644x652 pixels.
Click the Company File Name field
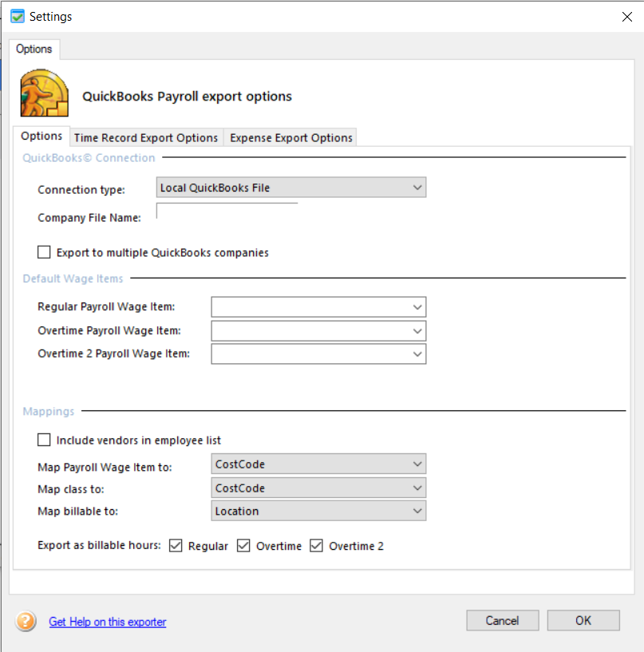pyautogui.click(x=227, y=211)
